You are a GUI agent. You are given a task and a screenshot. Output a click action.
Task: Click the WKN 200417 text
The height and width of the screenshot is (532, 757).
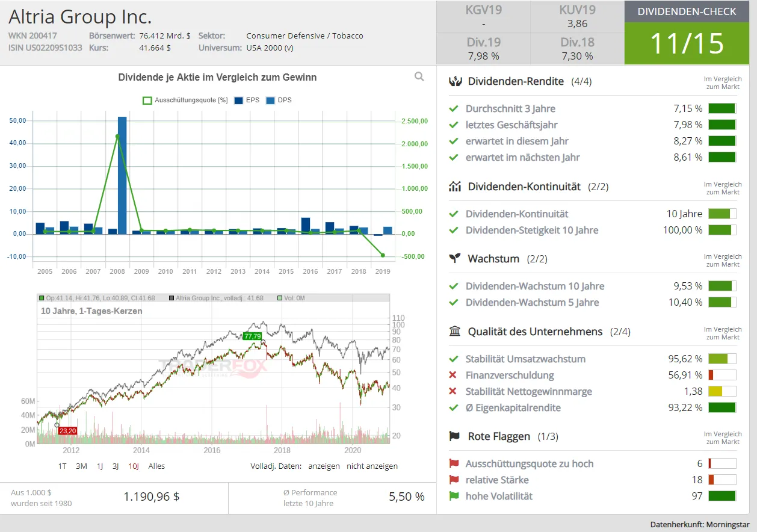[32, 36]
